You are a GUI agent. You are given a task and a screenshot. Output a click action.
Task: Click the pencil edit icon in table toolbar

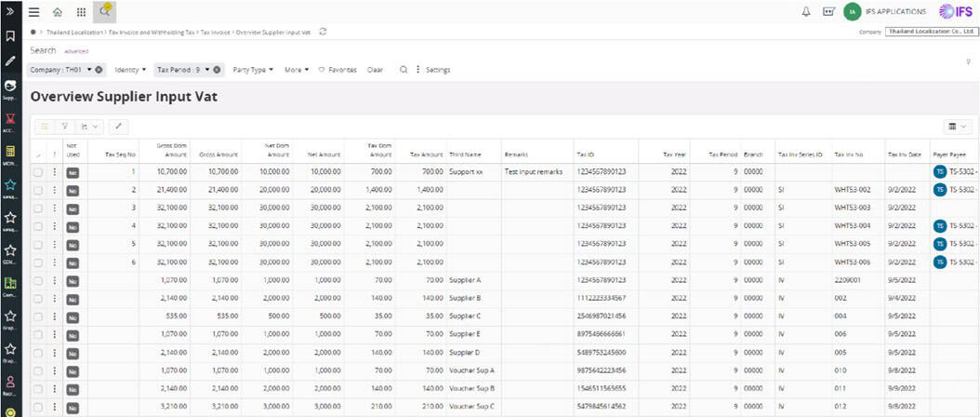(118, 126)
